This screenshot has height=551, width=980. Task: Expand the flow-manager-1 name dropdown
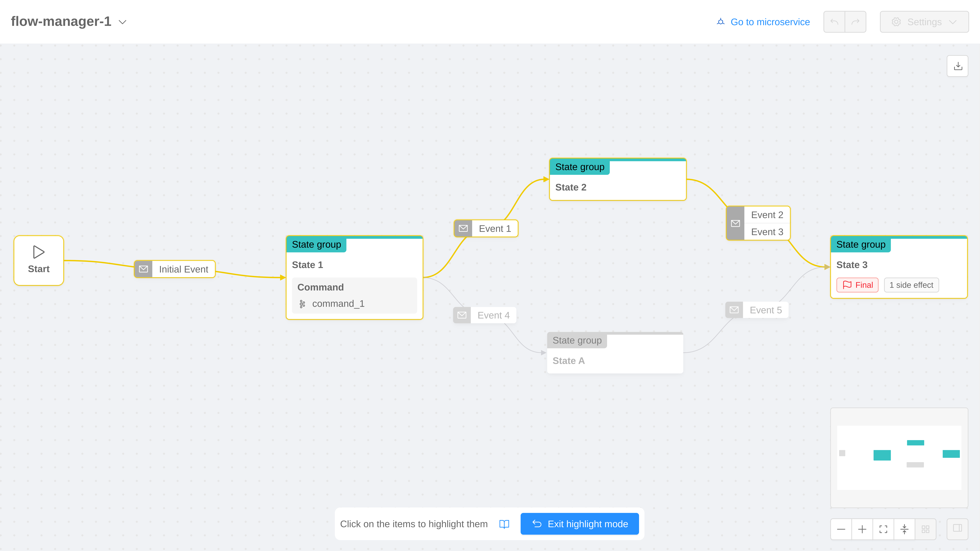coord(122,22)
